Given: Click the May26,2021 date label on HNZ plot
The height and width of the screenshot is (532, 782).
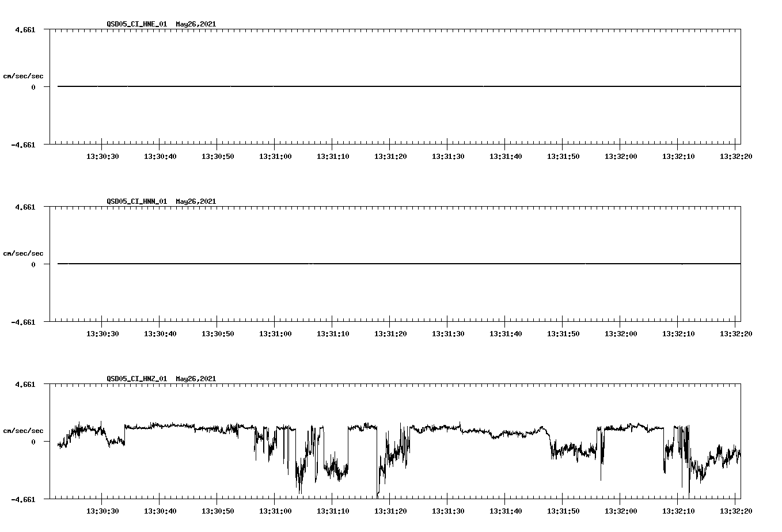Looking at the screenshot, I should click(x=195, y=379).
